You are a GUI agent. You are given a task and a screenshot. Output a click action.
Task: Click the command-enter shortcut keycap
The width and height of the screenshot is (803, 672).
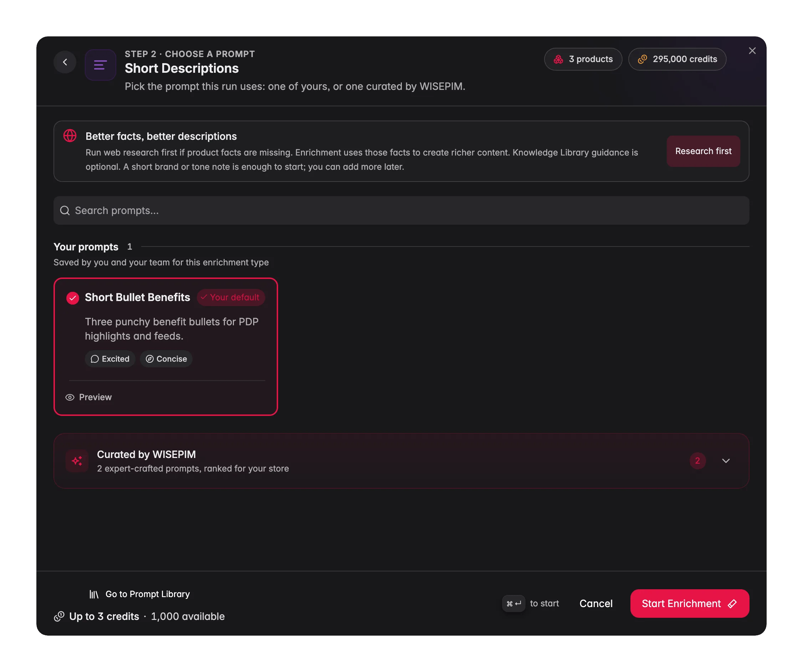tap(513, 603)
